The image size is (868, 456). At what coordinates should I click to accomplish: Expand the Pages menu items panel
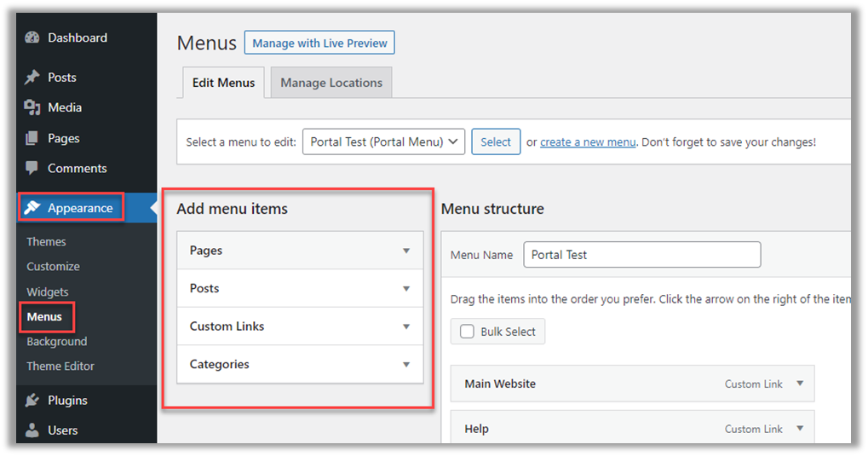click(405, 251)
